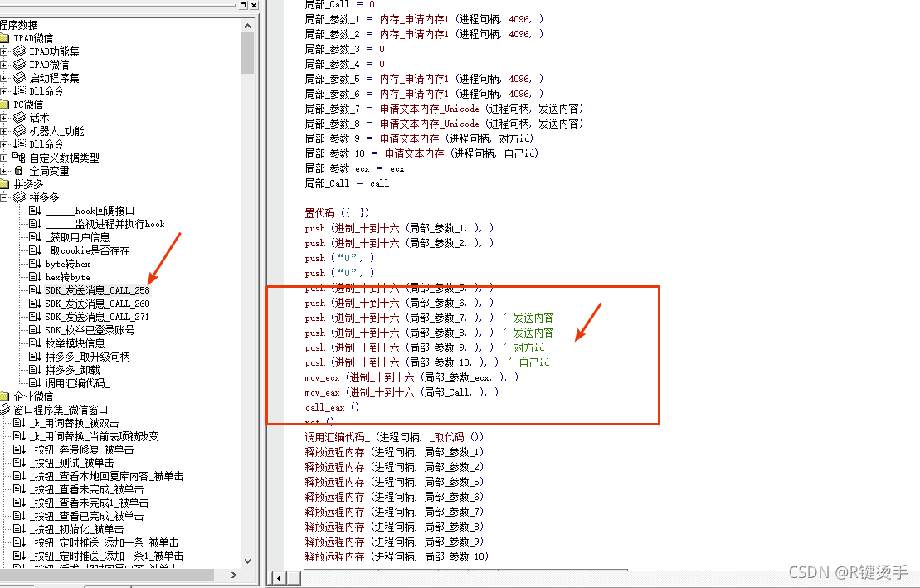The height and width of the screenshot is (588, 920).
Task: Click the subroutine icon beside SDK_发送消息_CALL_260
Action: pyautogui.click(x=35, y=304)
